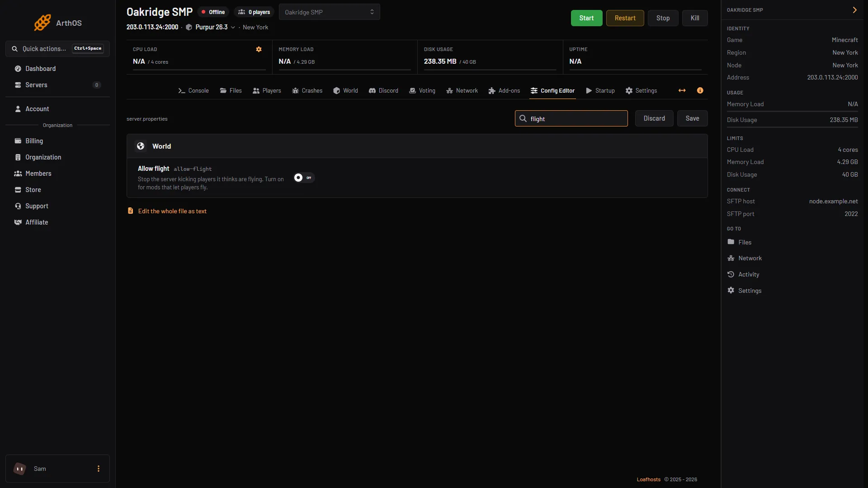Click the ArthOS wheat logo
Screen dimensions: 868x488
pyautogui.click(x=42, y=23)
